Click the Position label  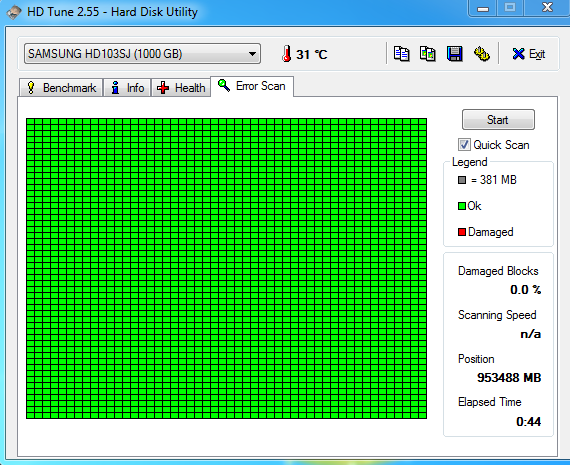[476, 359]
